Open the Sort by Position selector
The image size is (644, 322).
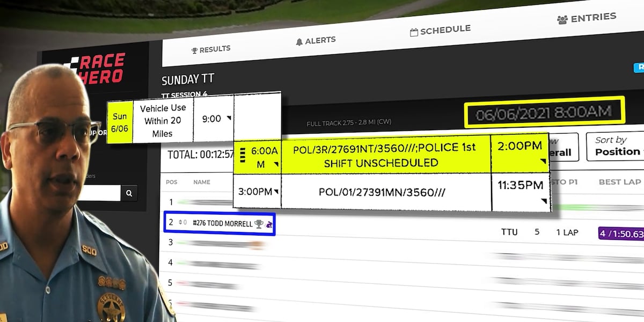pos(616,147)
